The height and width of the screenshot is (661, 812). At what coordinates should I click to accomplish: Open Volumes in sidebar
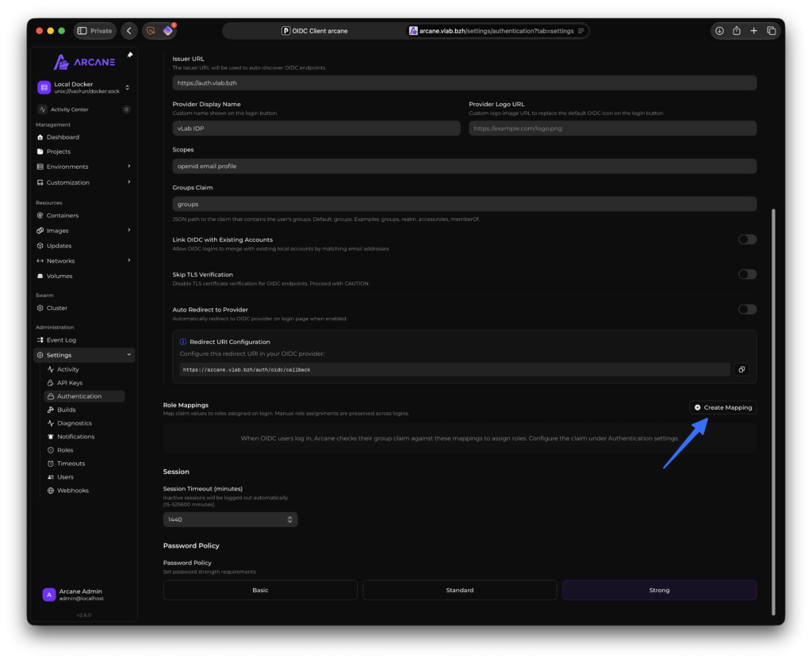59,276
